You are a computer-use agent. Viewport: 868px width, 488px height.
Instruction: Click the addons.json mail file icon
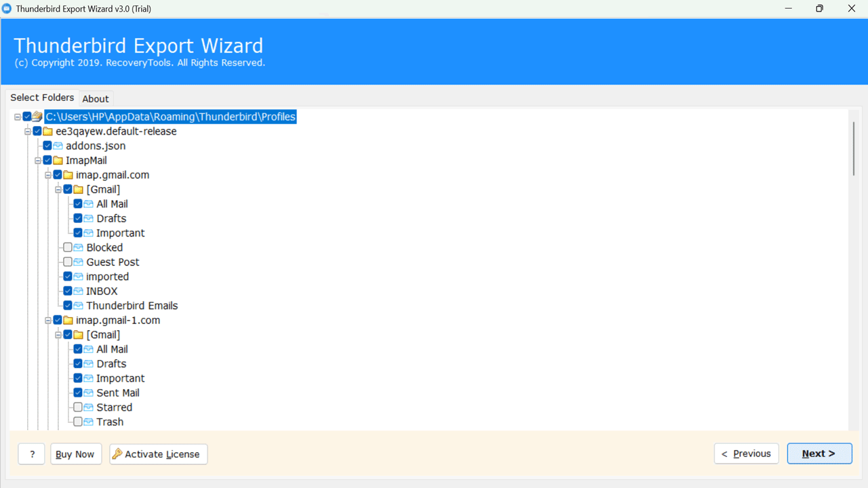click(58, 146)
